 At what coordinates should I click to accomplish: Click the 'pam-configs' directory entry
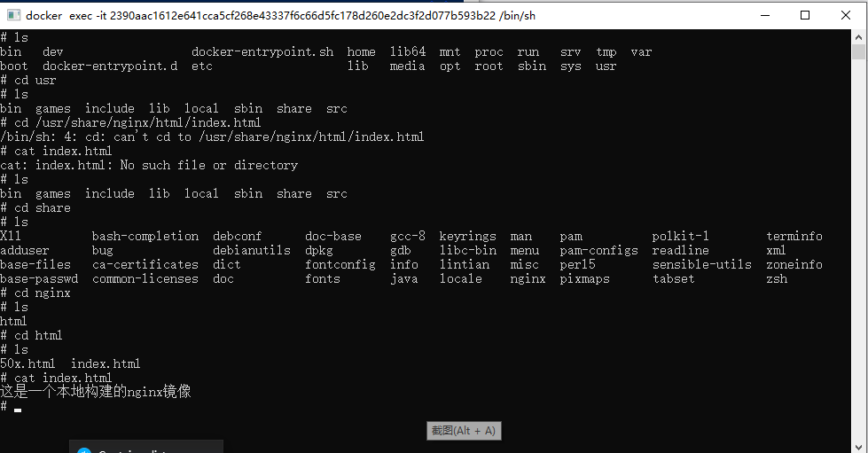coord(598,250)
